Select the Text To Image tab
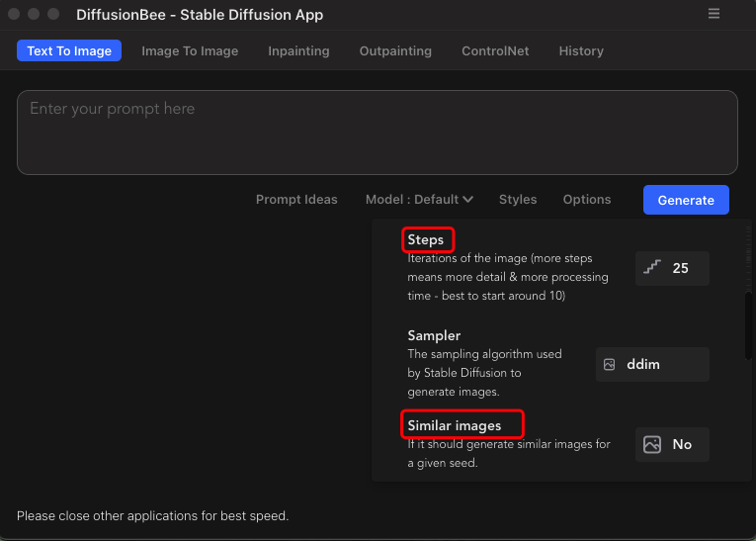This screenshot has width=756, height=541. coord(69,50)
